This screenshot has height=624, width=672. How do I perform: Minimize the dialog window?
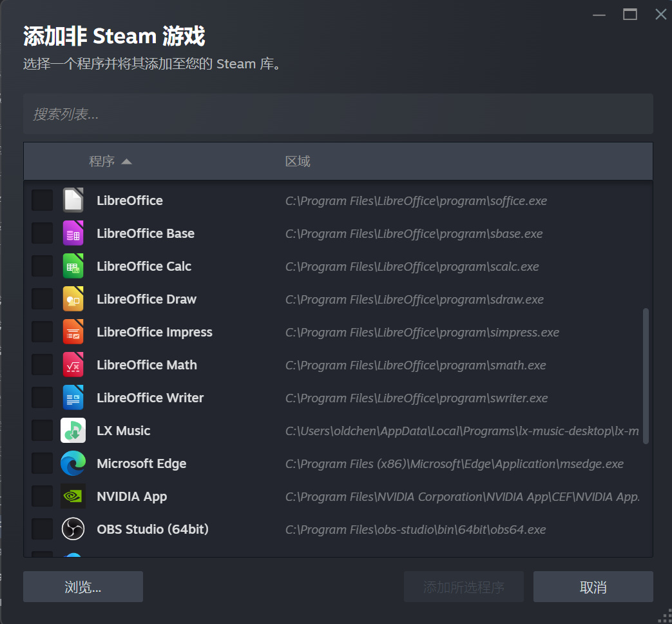pyautogui.click(x=599, y=15)
